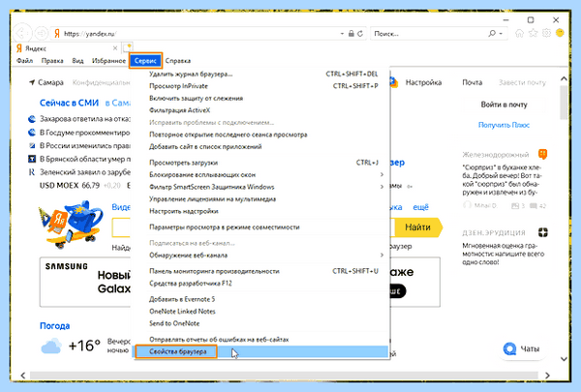Select Средства разработчика F12
581x392 pixels.
coord(261,283)
